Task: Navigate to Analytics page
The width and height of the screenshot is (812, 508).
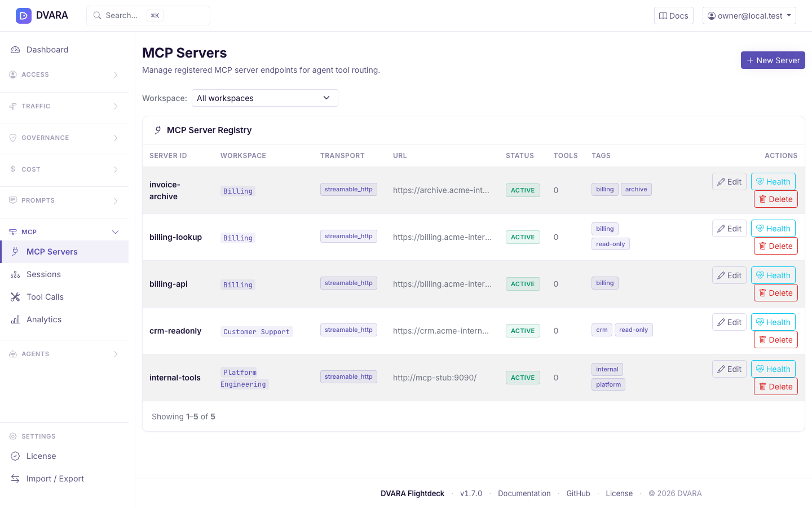Action: [64, 319]
